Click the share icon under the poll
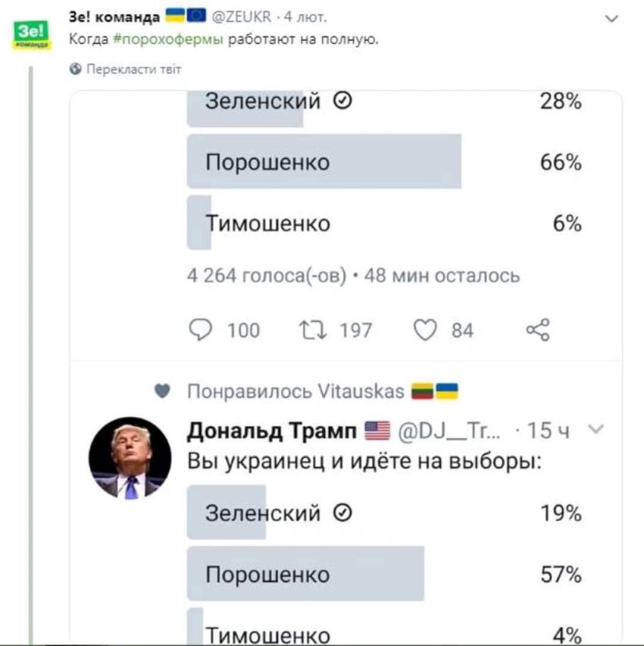The image size is (644, 646). click(538, 330)
